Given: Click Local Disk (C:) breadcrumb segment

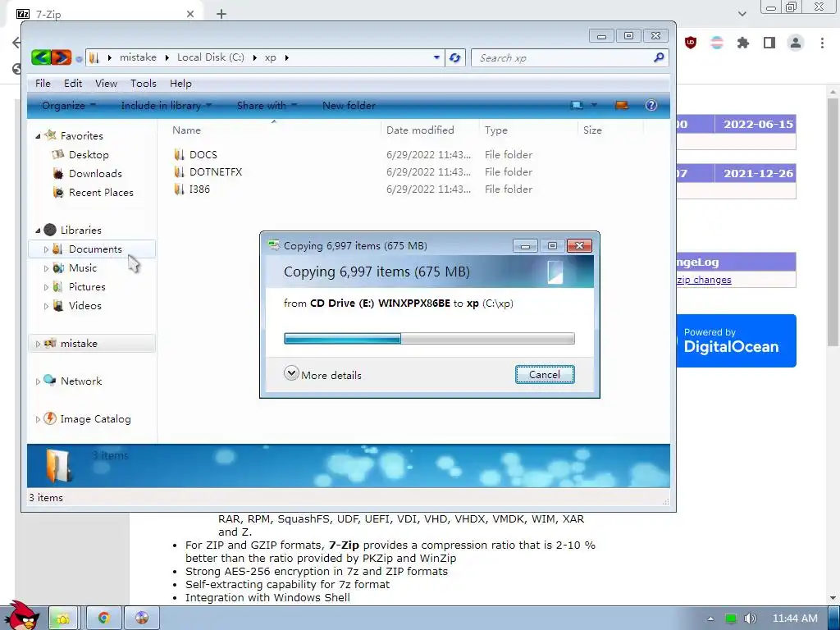Looking at the screenshot, I should (211, 57).
